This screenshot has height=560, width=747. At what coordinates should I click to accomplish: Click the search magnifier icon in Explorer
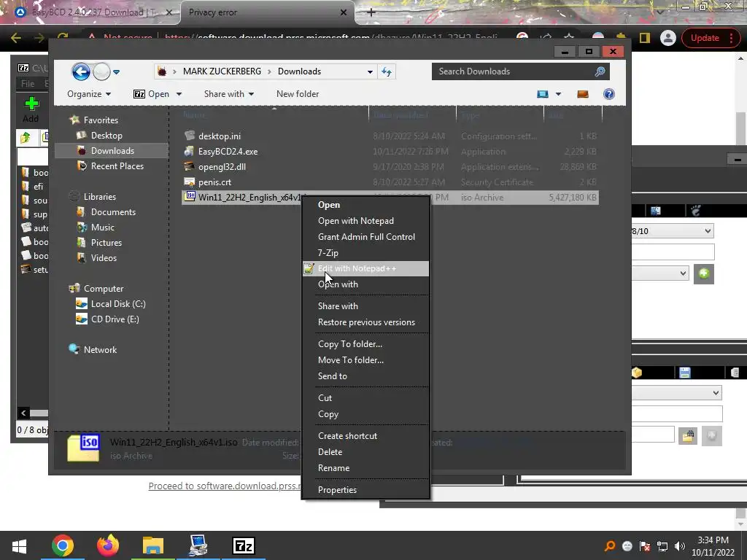click(x=600, y=71)
